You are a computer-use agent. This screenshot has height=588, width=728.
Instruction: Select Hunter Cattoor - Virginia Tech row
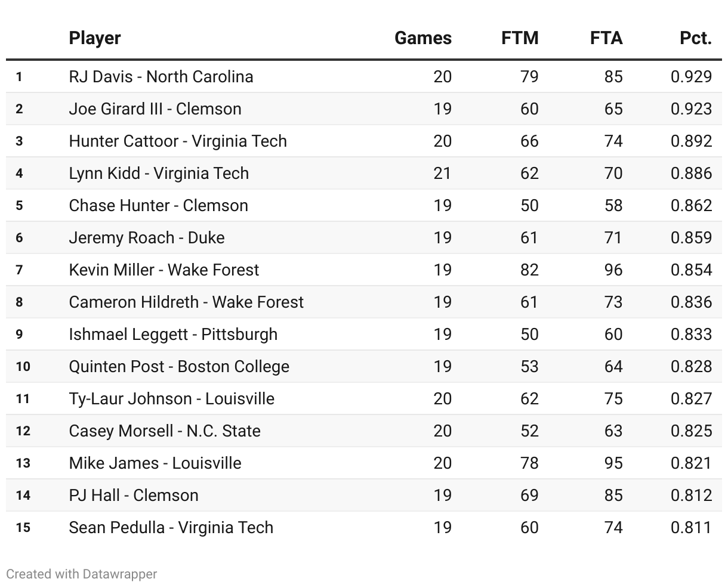click(178, 141)
